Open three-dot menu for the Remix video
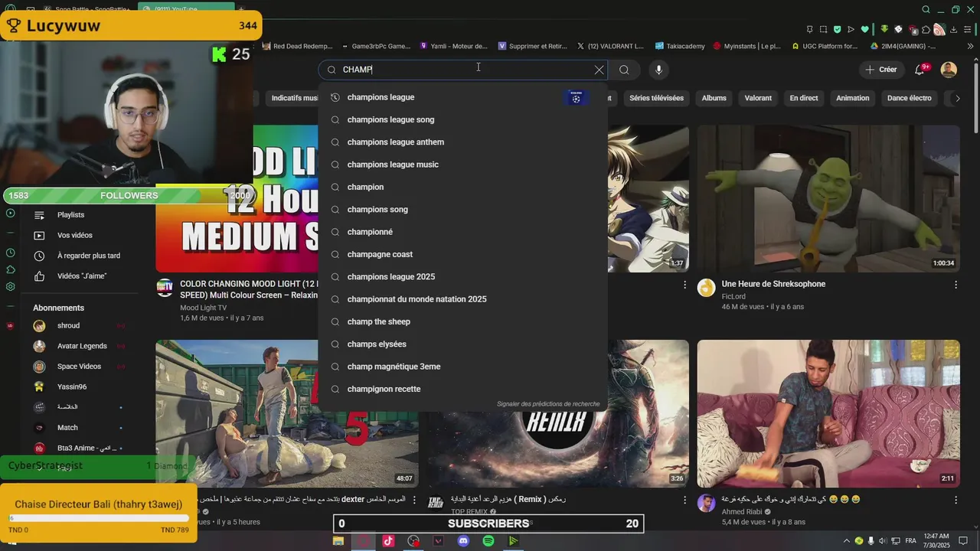Viewport: 980px width, 551px height. pos(684,500)
